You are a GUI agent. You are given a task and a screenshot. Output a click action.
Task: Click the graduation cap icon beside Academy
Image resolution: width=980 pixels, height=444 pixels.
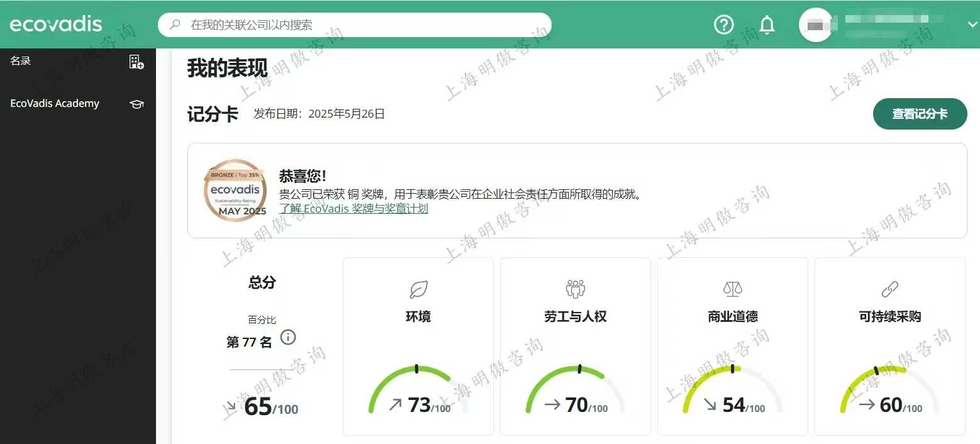pyautogui.click(x=136, y=104)
